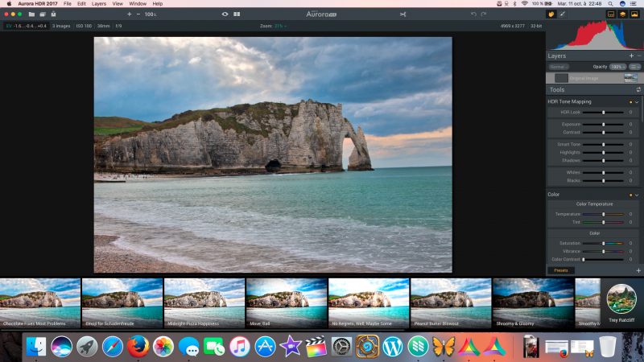Open the layer options menu dropdown
The image size is (644, 362).
pos(634,67)
